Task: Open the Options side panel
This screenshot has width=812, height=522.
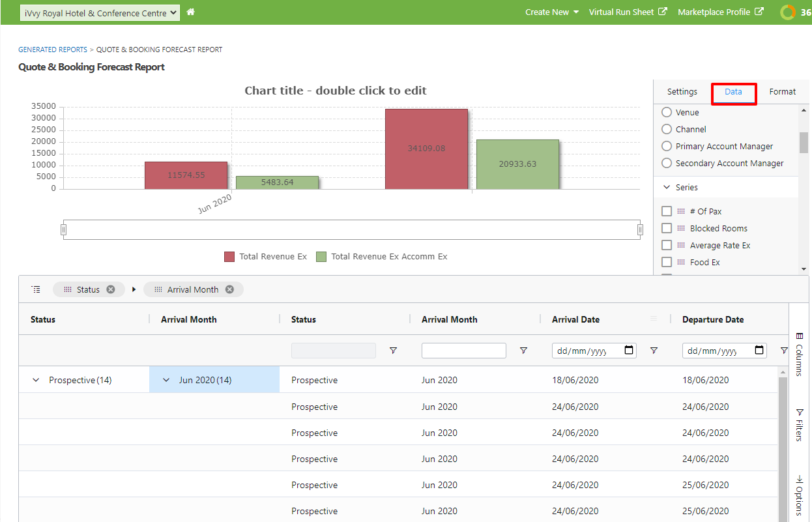Action: 799,495
